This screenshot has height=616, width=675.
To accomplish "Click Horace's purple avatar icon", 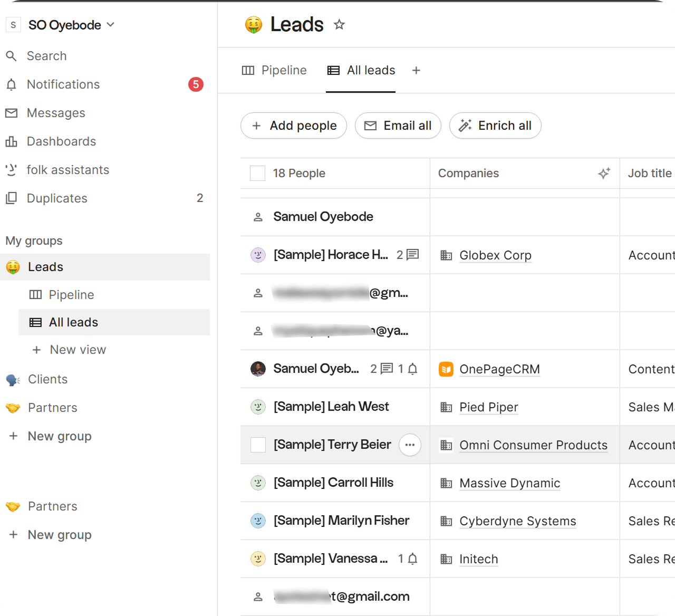I will pos(258,255).
